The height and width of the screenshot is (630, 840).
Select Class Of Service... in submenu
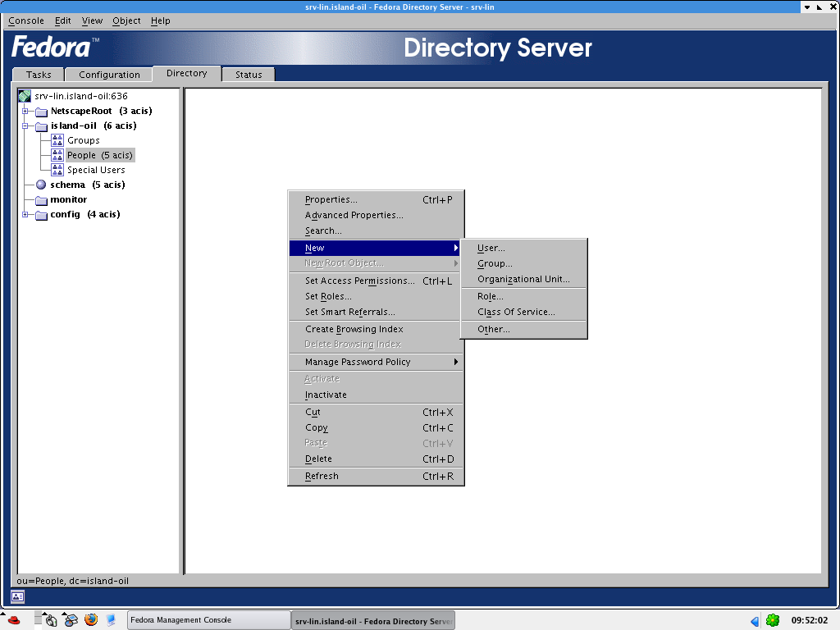(x=523, y=312)
